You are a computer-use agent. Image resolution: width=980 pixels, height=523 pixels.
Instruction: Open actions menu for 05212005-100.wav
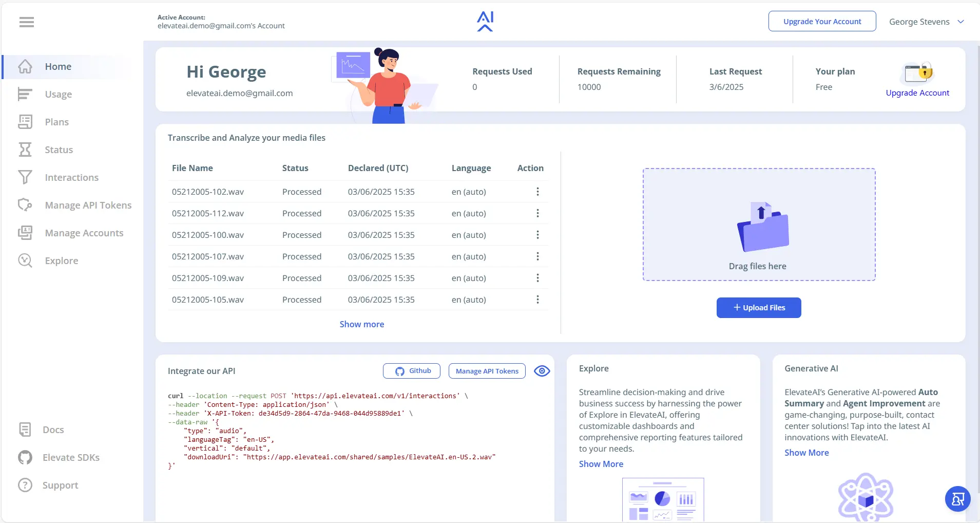[x=537, y=235]
